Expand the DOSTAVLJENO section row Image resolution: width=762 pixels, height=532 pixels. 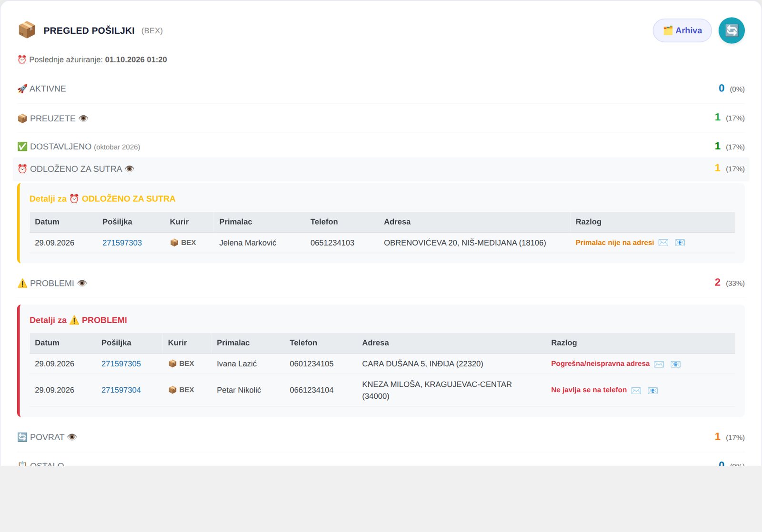(381, 147)
